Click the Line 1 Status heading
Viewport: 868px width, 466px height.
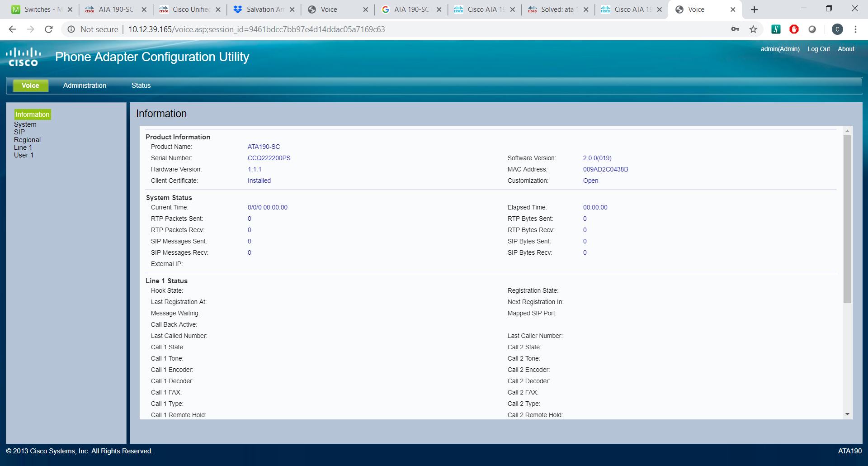coord(166,281)
